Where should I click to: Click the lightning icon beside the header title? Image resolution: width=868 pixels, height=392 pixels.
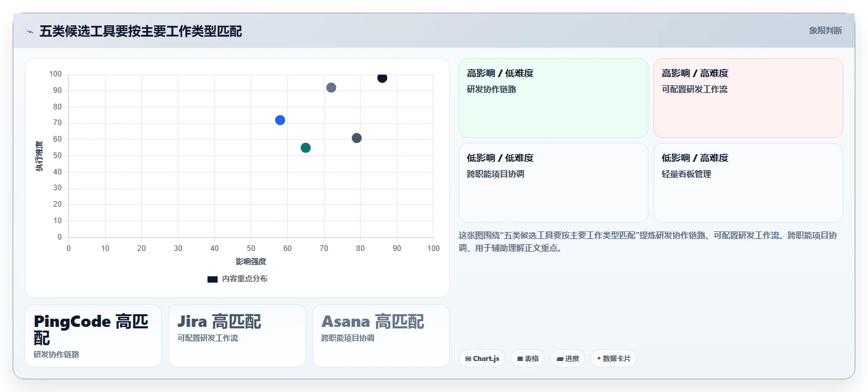pyautogui.click(x=30, y=32)
